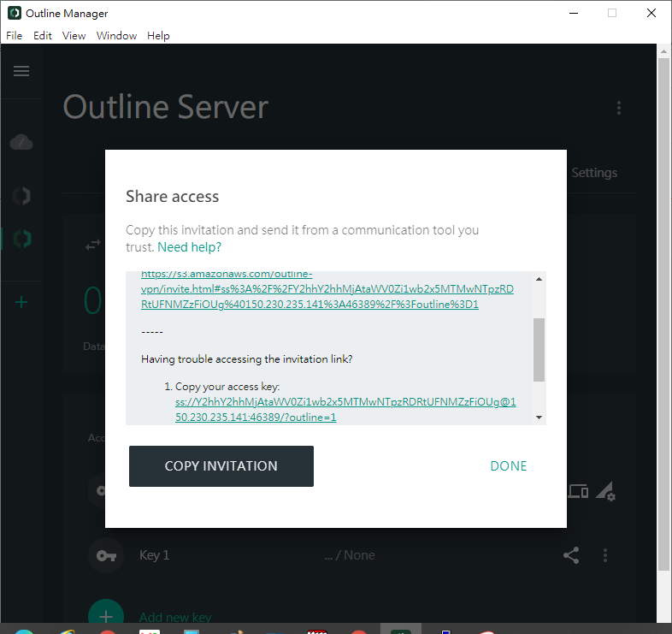This screenshot has height=634, width=672.
Task: Open the Need help? link
Action: point(190,247)
